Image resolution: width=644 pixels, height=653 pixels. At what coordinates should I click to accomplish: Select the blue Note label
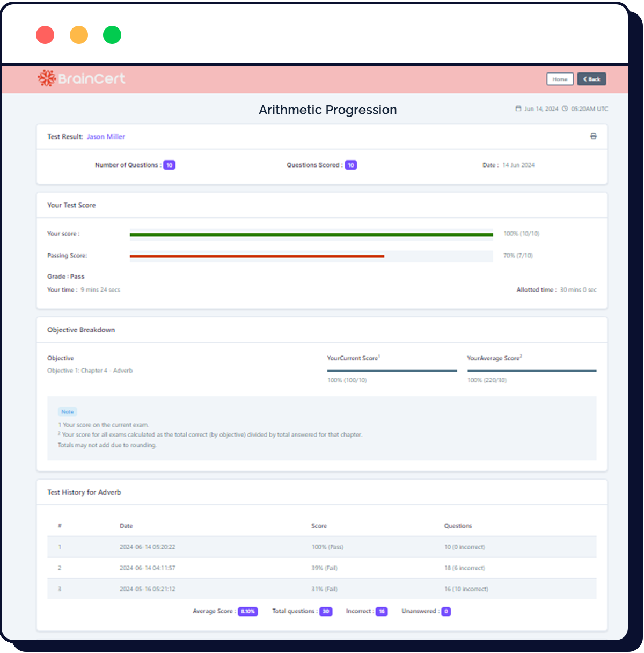pyautogui.click(x=68, y=412)
